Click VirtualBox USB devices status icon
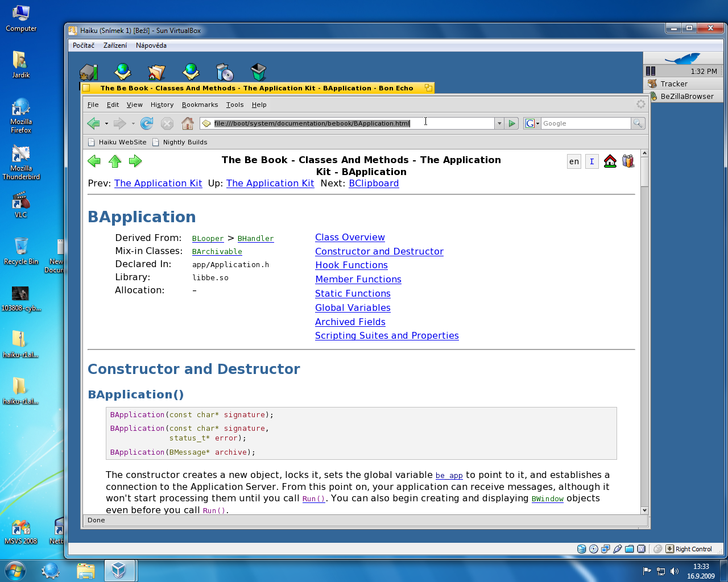Screen dimensions: 728x582 coord(617,549)
